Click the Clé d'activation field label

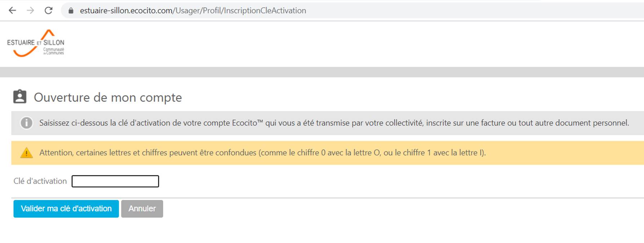40,181
